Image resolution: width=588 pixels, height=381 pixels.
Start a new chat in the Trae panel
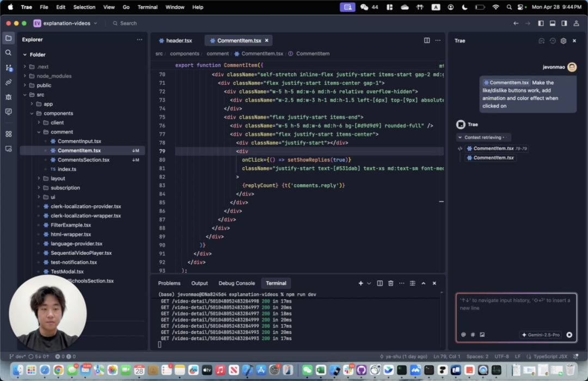coord(541,41)
